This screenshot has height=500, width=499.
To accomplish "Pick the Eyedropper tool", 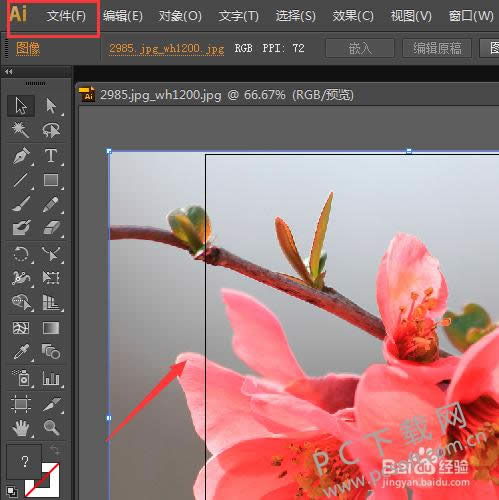I will [21, 352].
